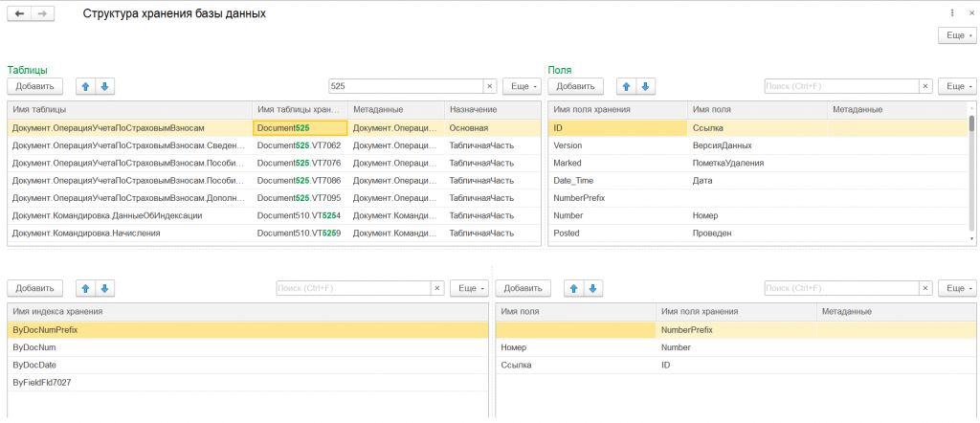Image resolution: width=980 pixels, height=423 pixels.
Task: Sort by Имя индекса хранения header
Action: click(248, 311)
